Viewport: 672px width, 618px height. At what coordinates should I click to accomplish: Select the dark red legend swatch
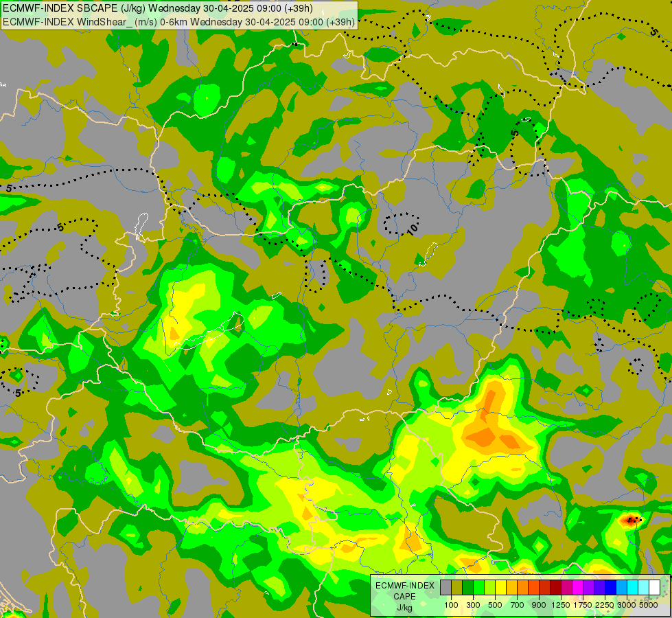pos(556,587)
